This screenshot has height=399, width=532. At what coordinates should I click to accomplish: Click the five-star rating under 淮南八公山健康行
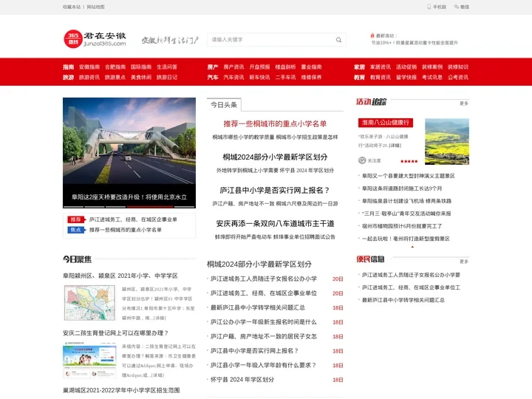409,161
